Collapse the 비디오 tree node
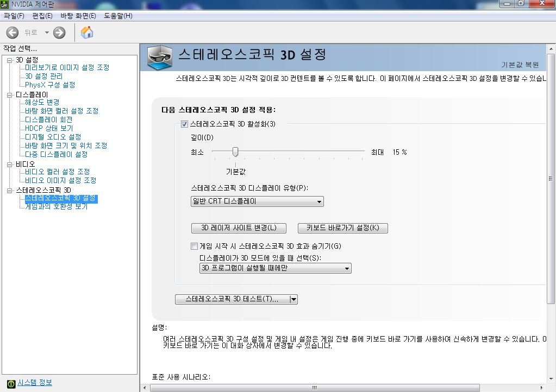Screen dimensions: 556x392 [x=10, y=165]
